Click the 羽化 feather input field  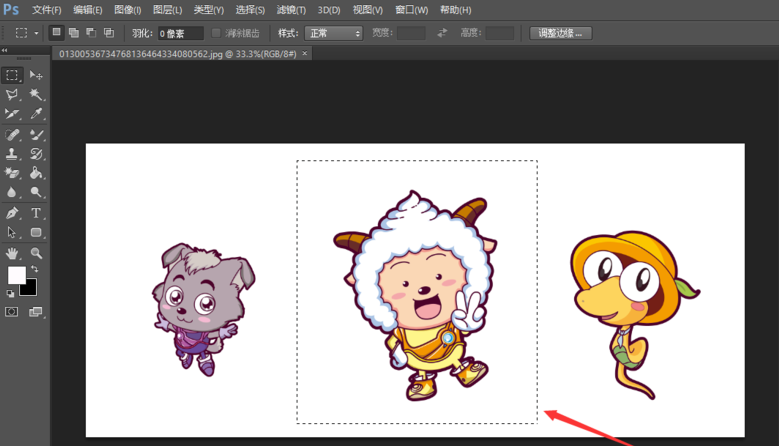point(180,33)
